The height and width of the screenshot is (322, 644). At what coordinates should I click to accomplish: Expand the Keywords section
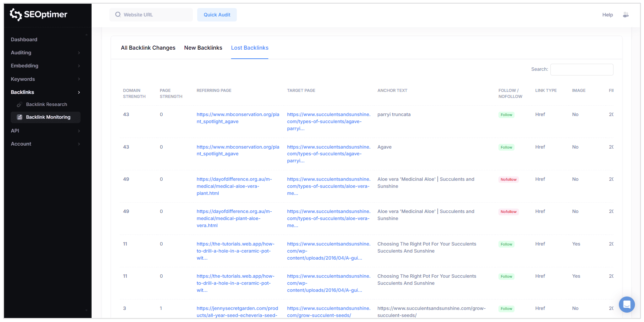[79, 79]
